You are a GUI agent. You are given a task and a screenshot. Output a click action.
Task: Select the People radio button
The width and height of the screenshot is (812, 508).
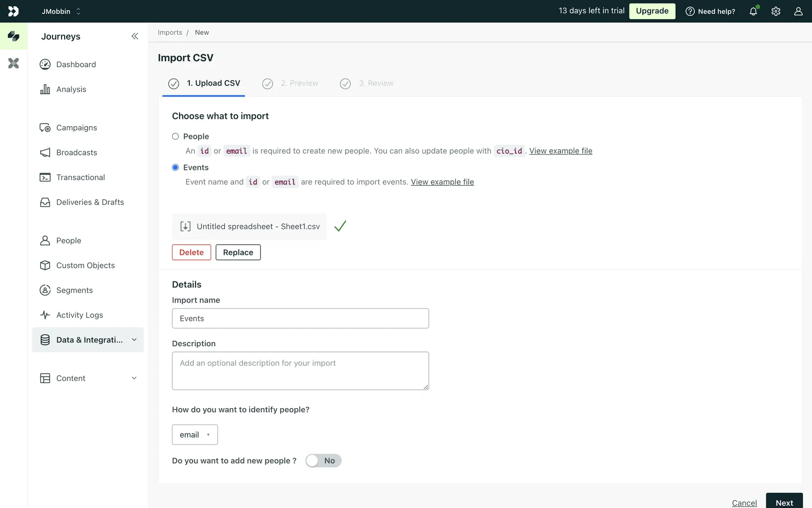[x=176, y=136]
